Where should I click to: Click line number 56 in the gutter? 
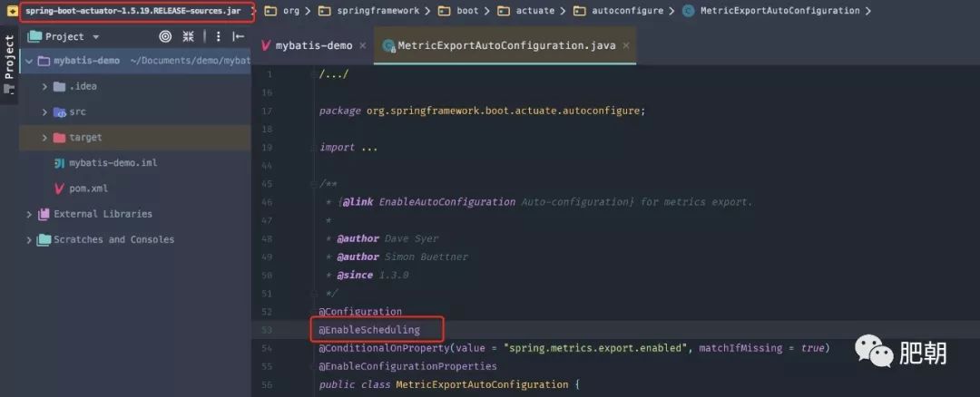266,384
